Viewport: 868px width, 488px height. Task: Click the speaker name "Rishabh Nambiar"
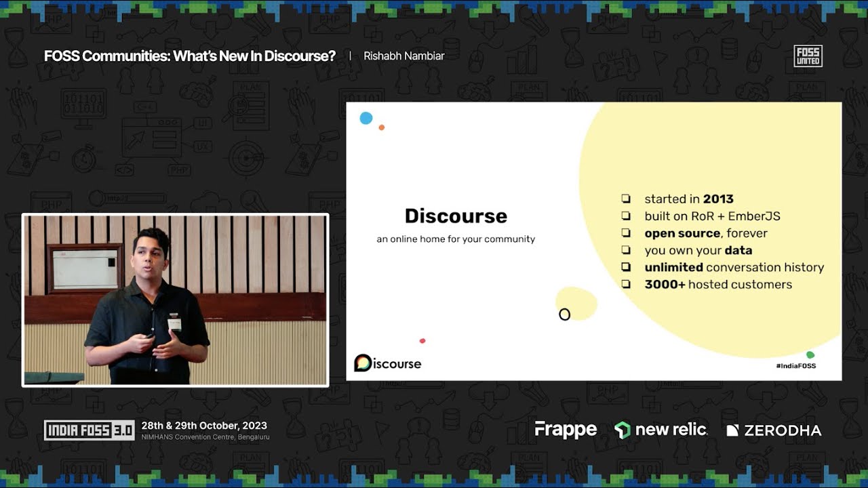[x=404, y=56]
